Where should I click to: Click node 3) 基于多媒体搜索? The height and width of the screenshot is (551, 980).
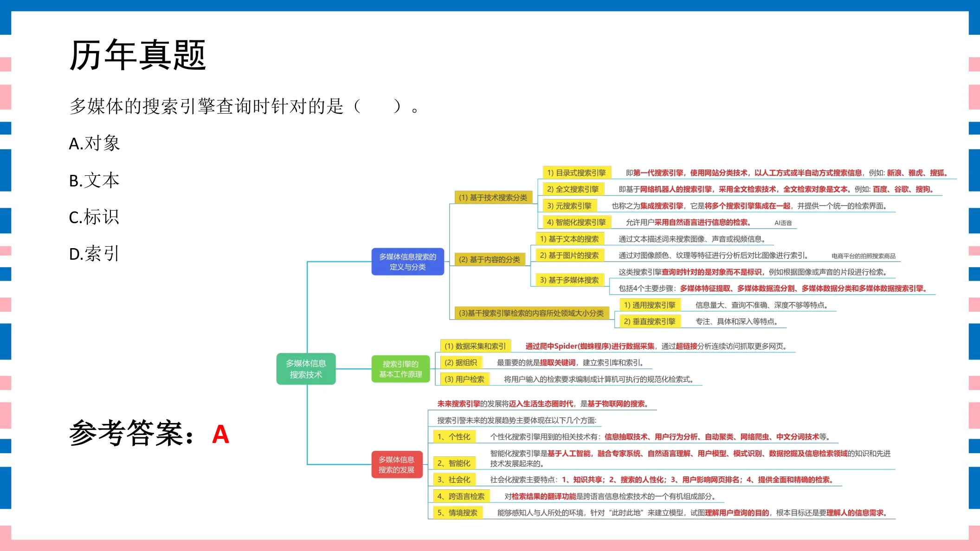(x=569, y=280)
